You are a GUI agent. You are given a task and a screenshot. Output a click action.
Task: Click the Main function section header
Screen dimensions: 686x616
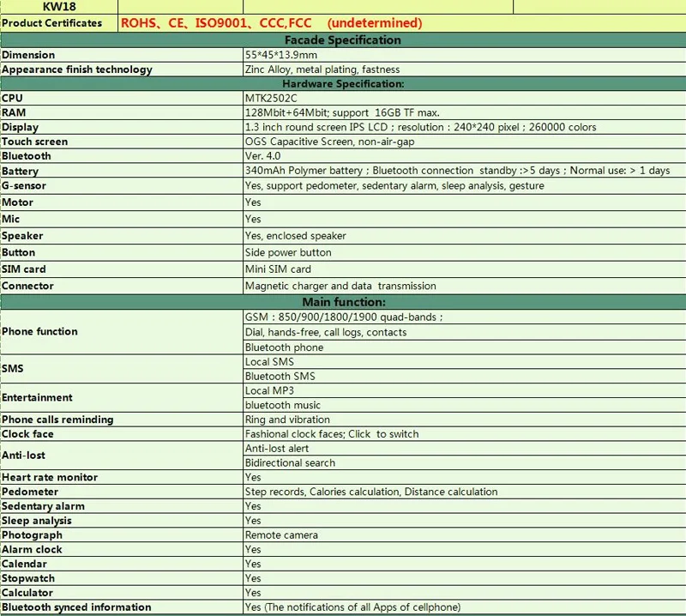343,302
